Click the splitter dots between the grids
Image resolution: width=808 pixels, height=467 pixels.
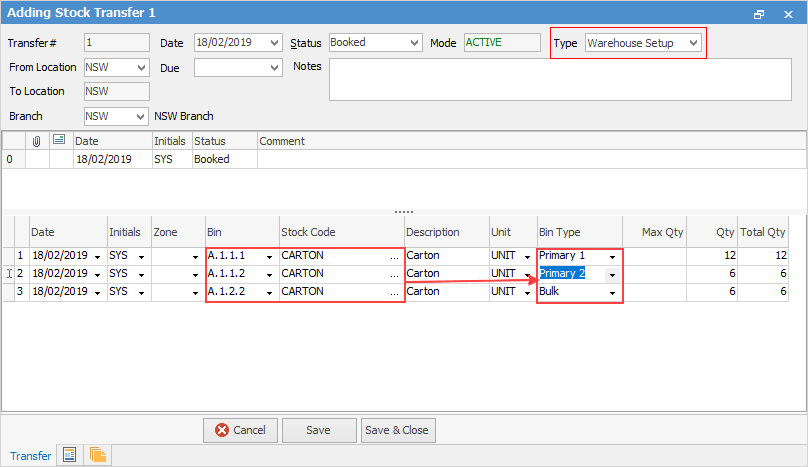(404, 212)
